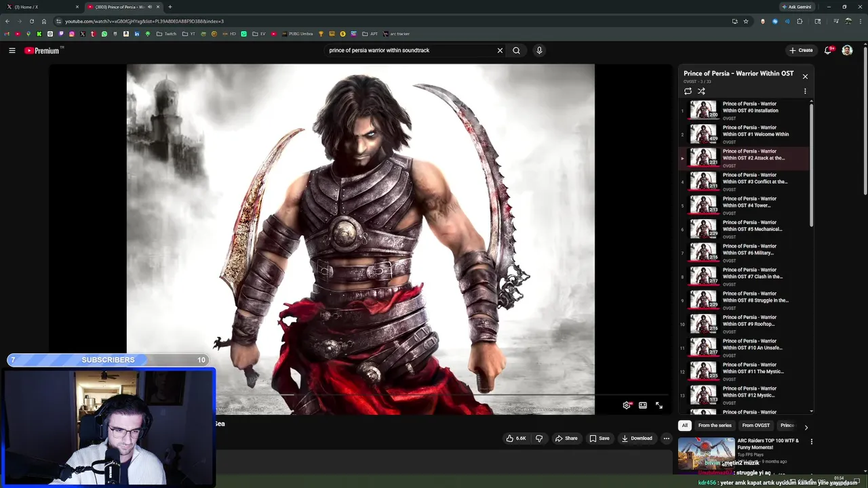This screenshot has height=488, width=868.
Task: Select the All filter chip
Action: [685, 426]
